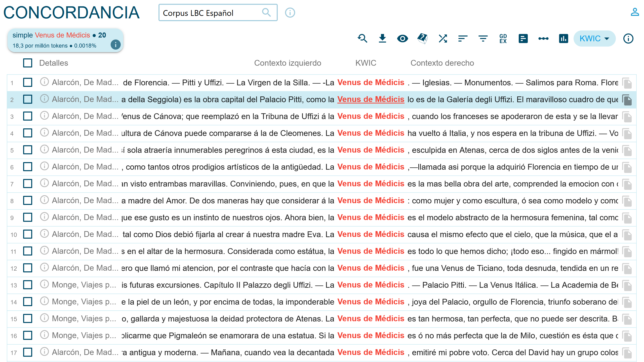Click Venus de Médicis KWIC in line 14
Viewport: 644px width, 362px height.
tap(371, 302)
